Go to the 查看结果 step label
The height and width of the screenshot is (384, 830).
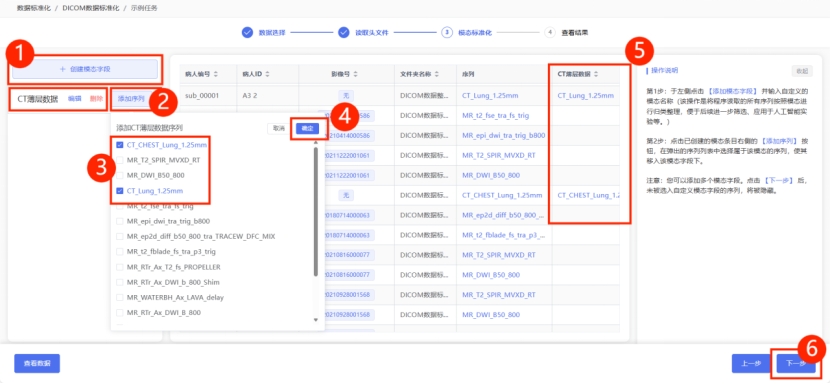click(574, 32)
